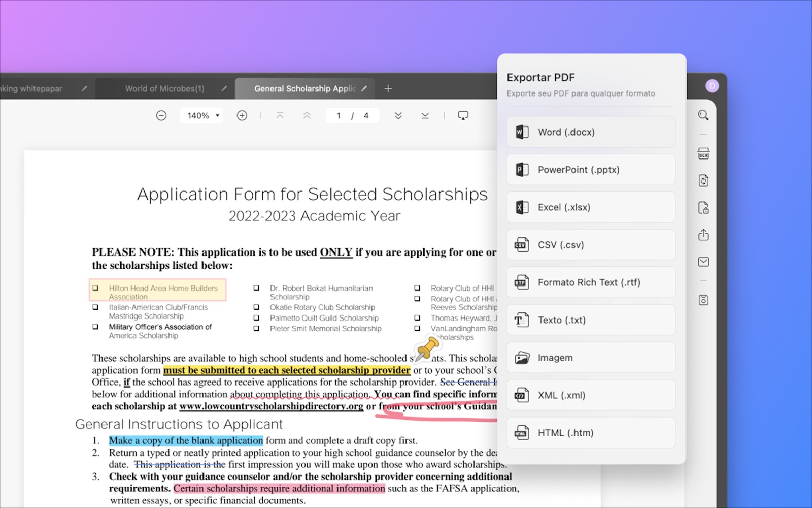Click the current page number field

point(339,116)
